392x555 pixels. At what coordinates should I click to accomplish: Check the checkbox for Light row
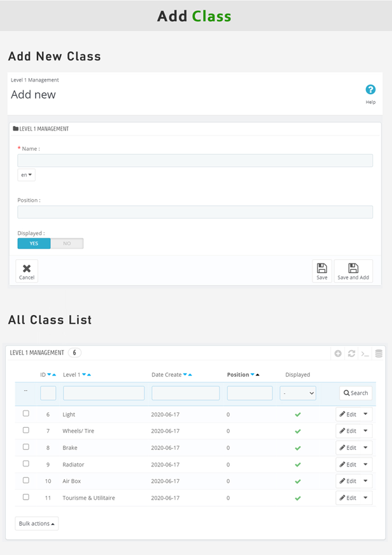[26, 414]
